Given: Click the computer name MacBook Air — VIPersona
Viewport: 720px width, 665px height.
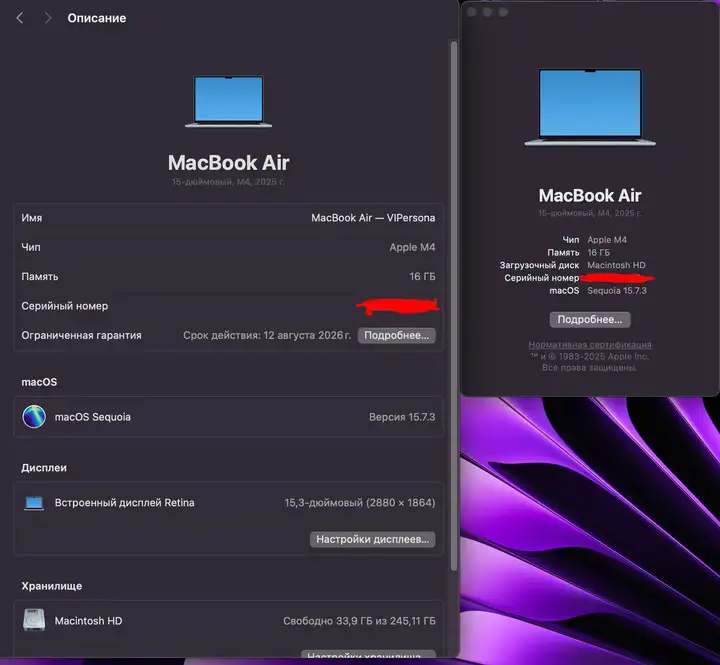Looking at the screenshot, I should [373, 218].
